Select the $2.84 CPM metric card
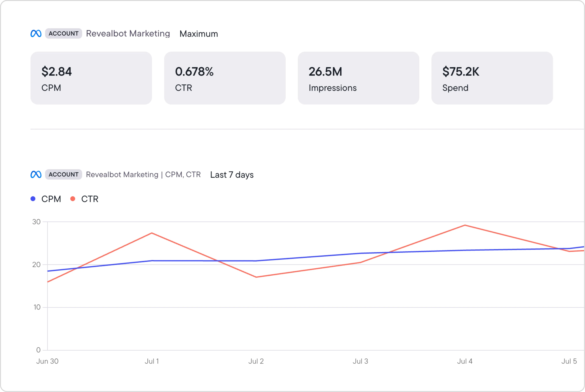 coord(91,78)
